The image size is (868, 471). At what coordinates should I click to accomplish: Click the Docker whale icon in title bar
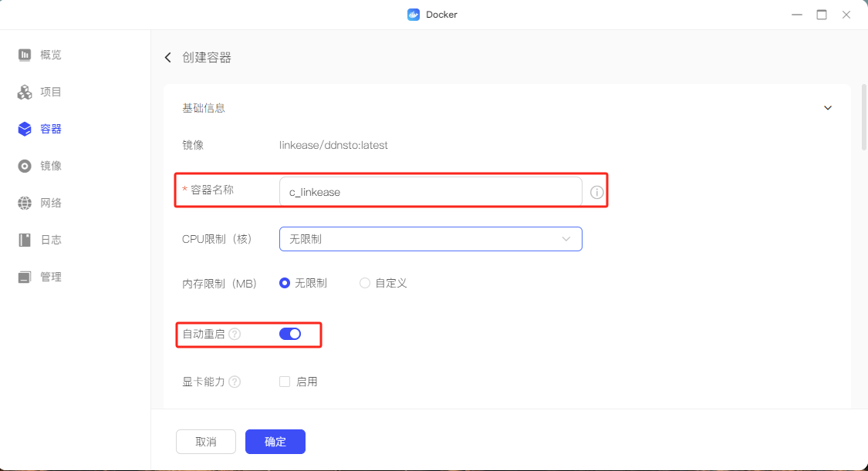tap(414, 15)
